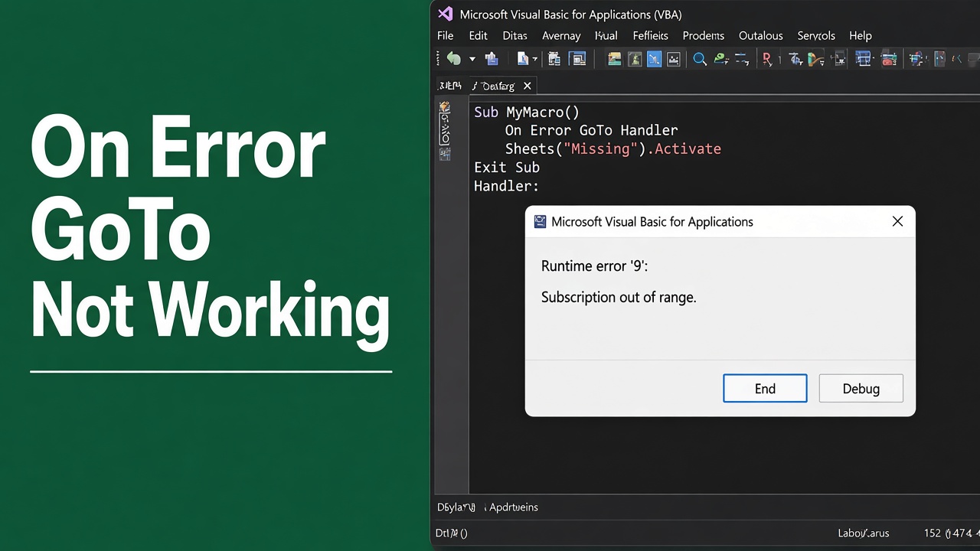Click the orange icon in the left sidebar
980x551 pixels.
(445, 108)
